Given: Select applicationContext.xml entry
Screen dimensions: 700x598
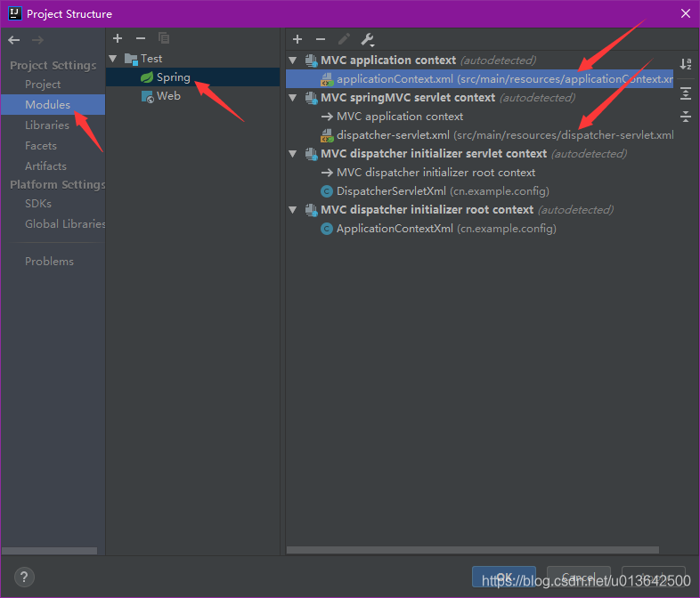Looking at the screenshot, I should tap(479, 79).
